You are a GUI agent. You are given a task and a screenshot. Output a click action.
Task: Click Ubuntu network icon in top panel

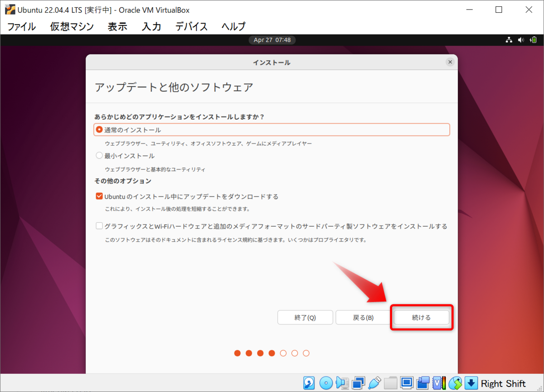click(510, 40)
